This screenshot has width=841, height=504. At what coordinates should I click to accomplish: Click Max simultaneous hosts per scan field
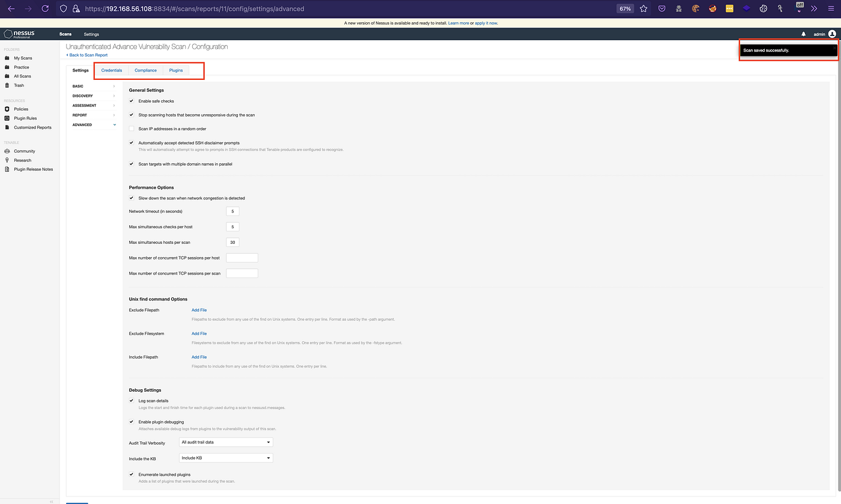232,243
